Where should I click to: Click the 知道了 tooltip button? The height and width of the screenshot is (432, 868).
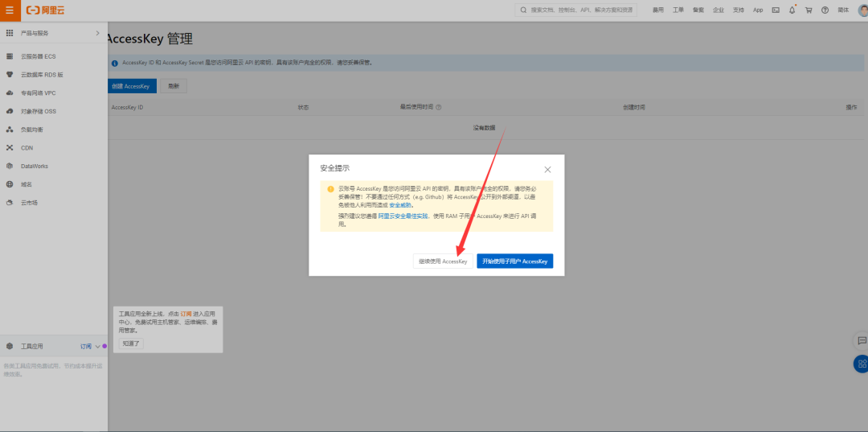131,344
